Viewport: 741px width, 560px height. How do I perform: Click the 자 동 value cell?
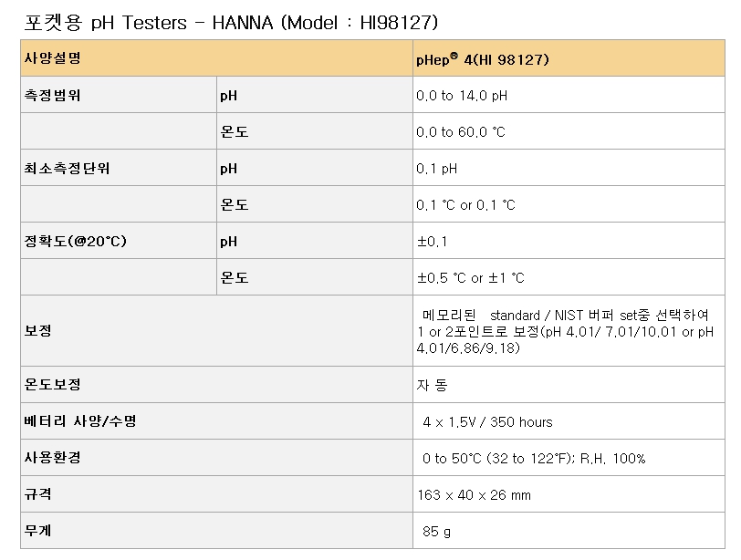569,385
